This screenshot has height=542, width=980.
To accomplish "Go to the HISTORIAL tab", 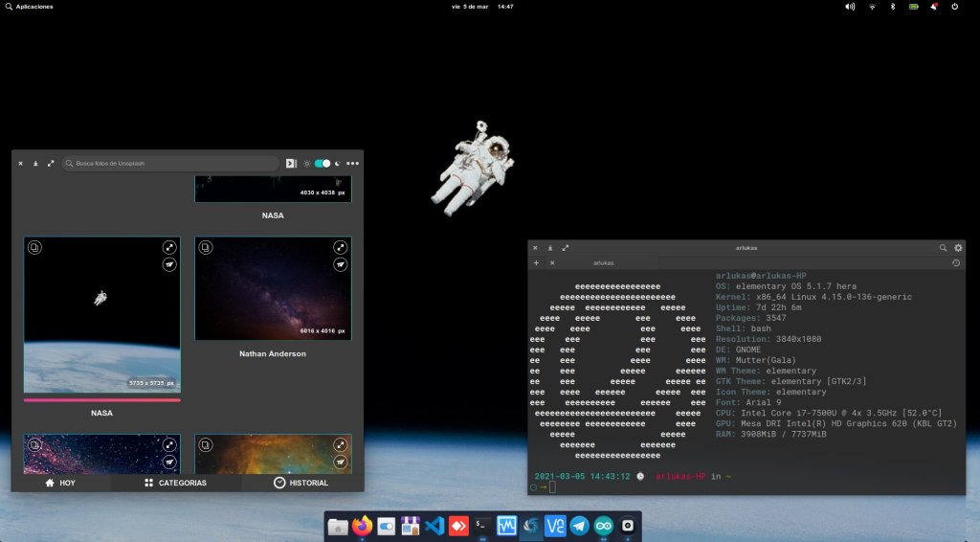I will pos(301,483).
